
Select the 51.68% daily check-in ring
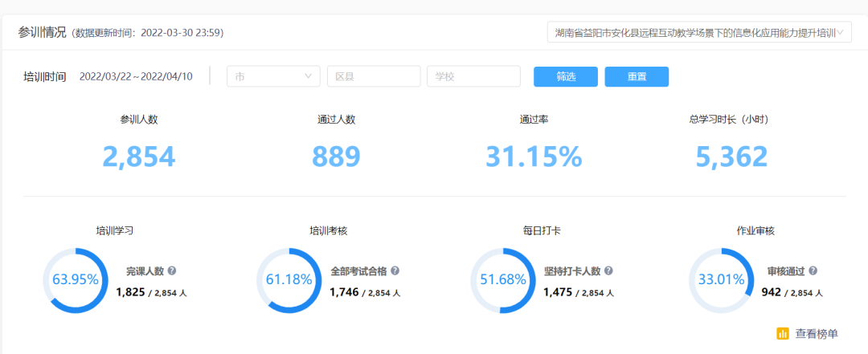(502, 280)
